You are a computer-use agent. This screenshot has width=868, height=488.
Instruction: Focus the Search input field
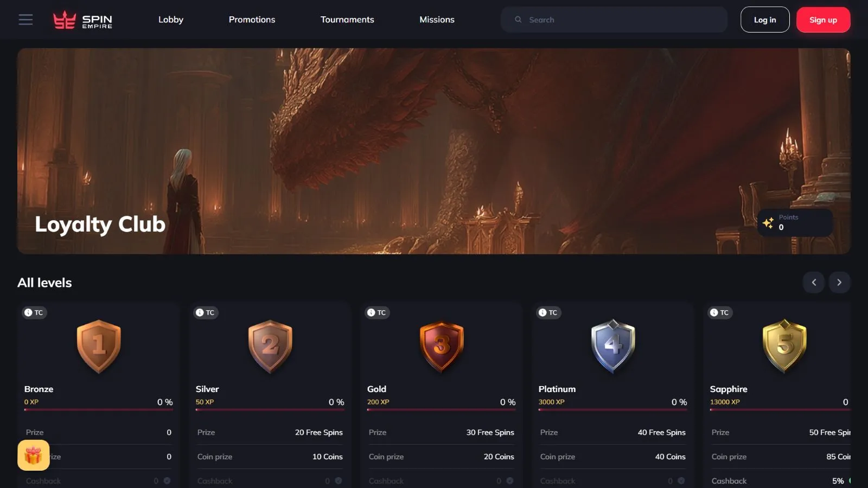pyautogui.click(x=618, y=20)
